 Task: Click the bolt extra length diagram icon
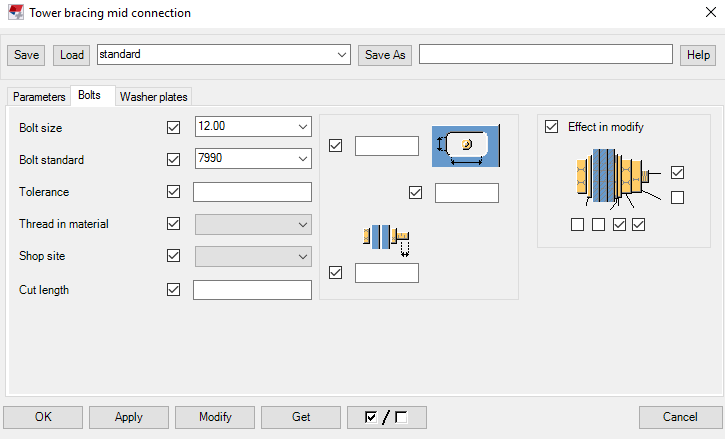coord(386,240)
